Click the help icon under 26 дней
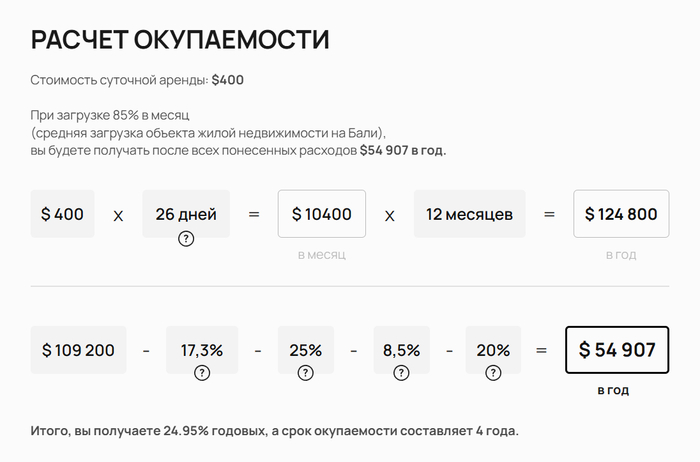Screen dimensions: 700x462 click(186, 239)
